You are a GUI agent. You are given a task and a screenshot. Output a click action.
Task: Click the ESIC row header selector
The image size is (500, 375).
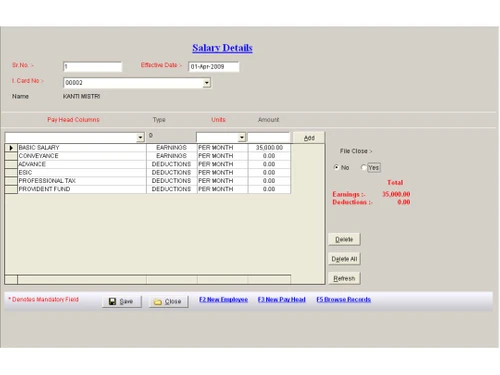coord(11,173)
